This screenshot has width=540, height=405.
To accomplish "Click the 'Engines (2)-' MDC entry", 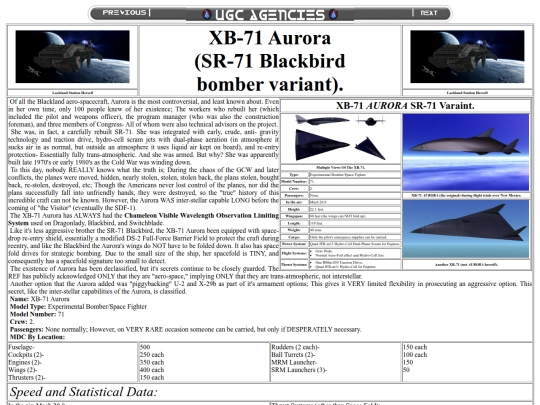I will click(x=25, y=362).
